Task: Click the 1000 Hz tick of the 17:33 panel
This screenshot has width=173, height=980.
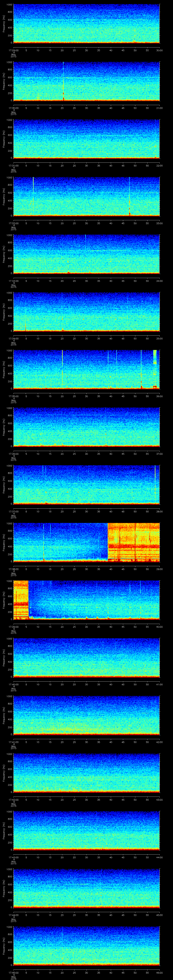Action: point(9,235)
